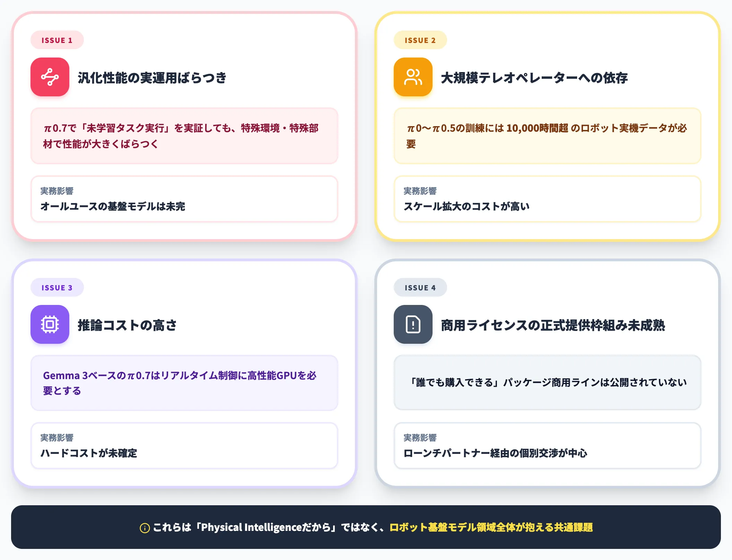Click 実務影響 label in Issue 2 card

[x=420, y=191]
